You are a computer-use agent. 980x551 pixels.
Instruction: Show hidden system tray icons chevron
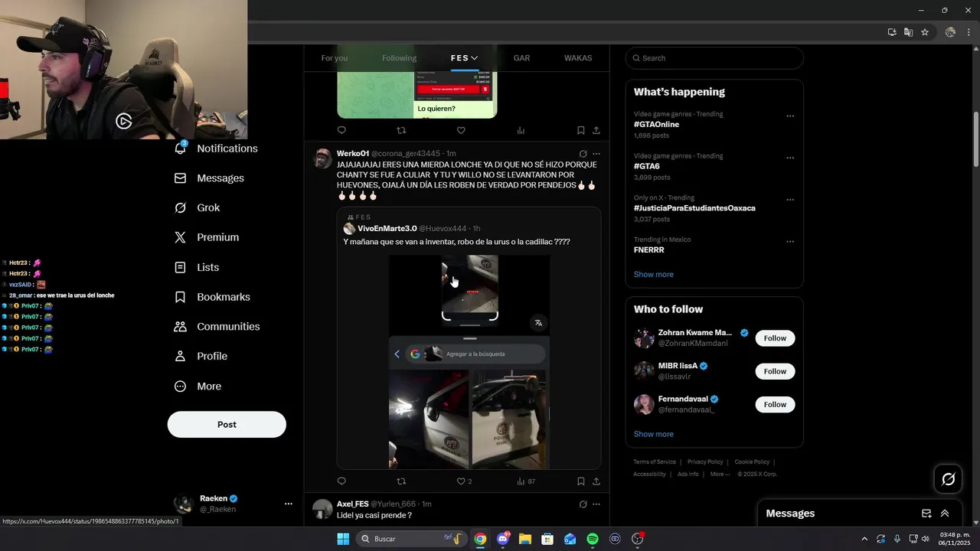pos(864,539)
